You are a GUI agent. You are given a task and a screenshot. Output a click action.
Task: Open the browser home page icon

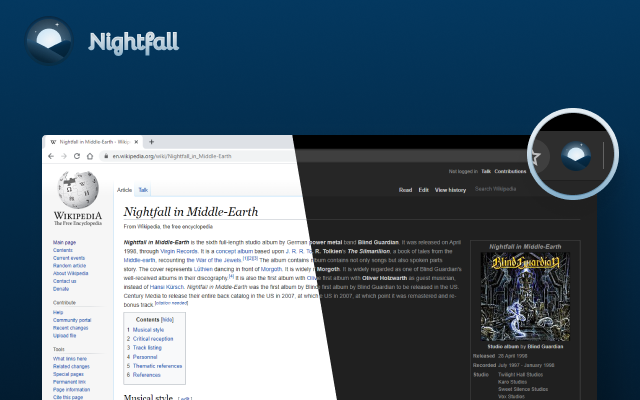click(90, 156)
